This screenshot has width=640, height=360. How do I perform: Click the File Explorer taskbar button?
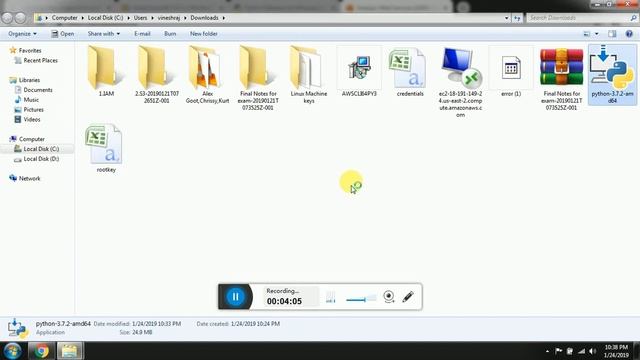click(x=69, y=351)
